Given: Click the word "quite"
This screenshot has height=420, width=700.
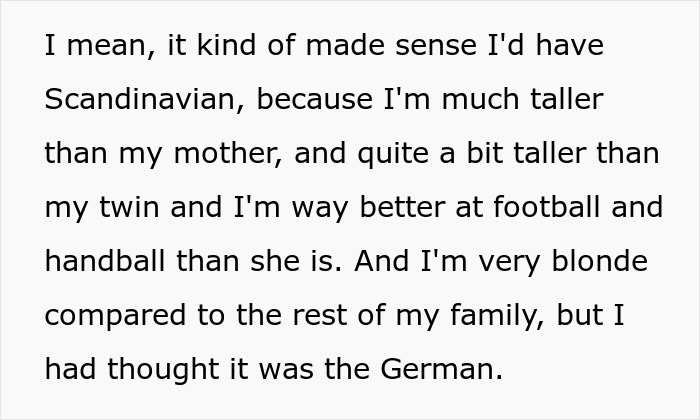Looking at the screenshot, I should click(393, 154).
